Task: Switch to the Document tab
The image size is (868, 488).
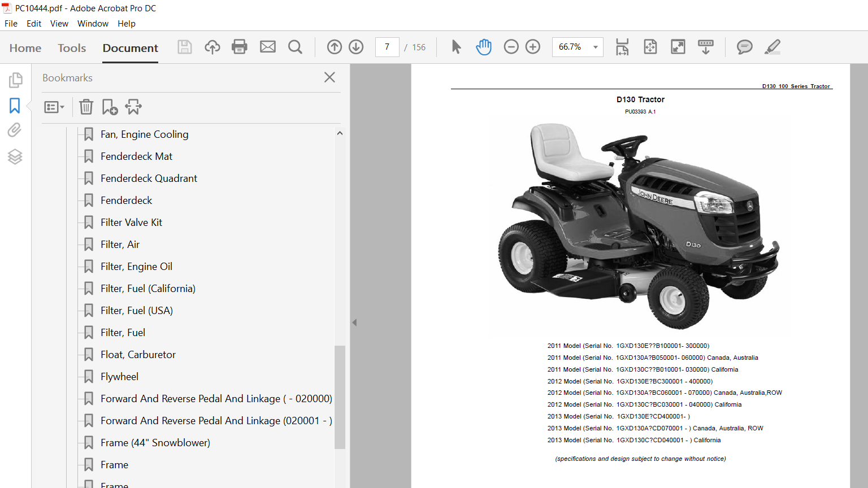Action: click(131, 48)
